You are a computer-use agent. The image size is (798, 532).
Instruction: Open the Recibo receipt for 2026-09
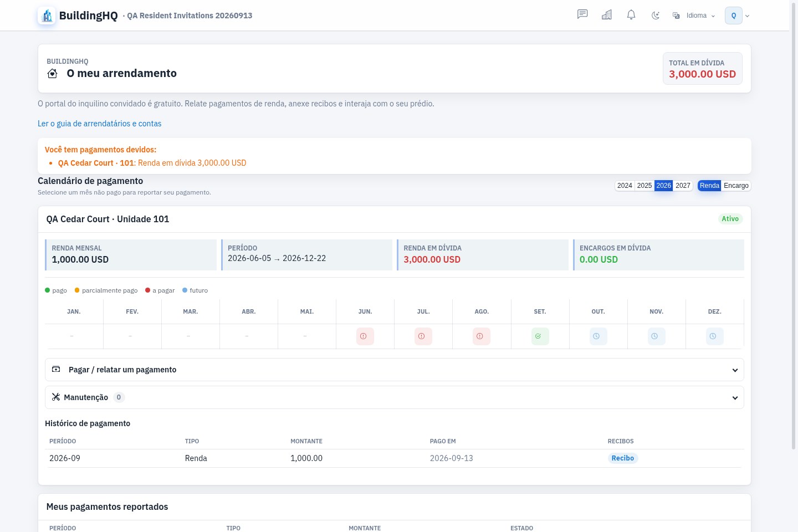click(x=622, y=458)
